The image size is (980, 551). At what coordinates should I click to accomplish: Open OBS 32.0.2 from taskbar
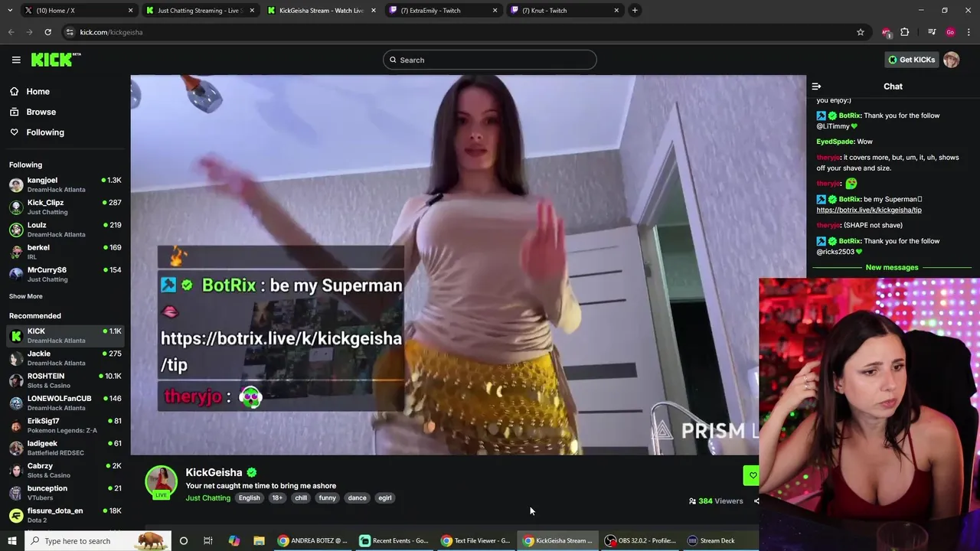click(640, 541)
